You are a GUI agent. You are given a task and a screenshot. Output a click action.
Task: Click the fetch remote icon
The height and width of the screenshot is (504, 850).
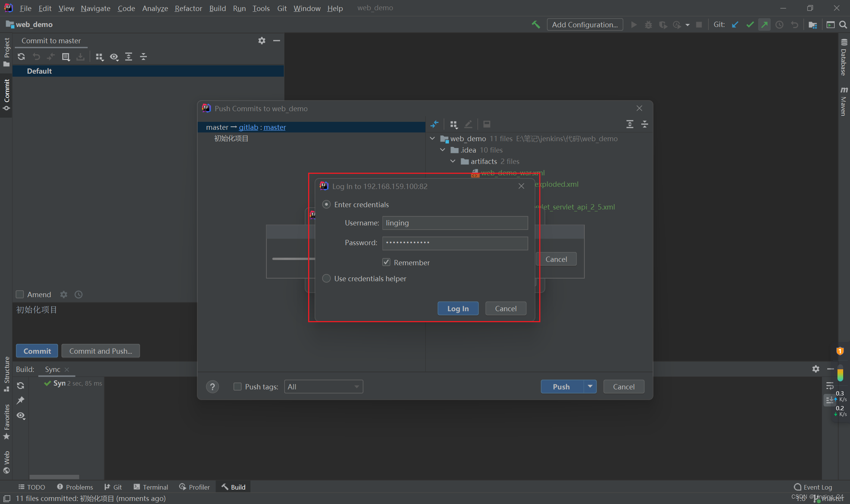coord(736,25)
